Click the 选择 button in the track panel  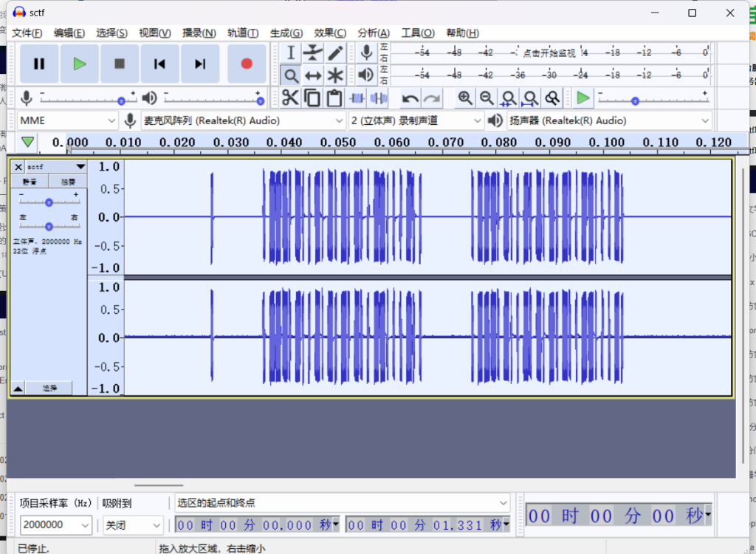coord(49,388)
